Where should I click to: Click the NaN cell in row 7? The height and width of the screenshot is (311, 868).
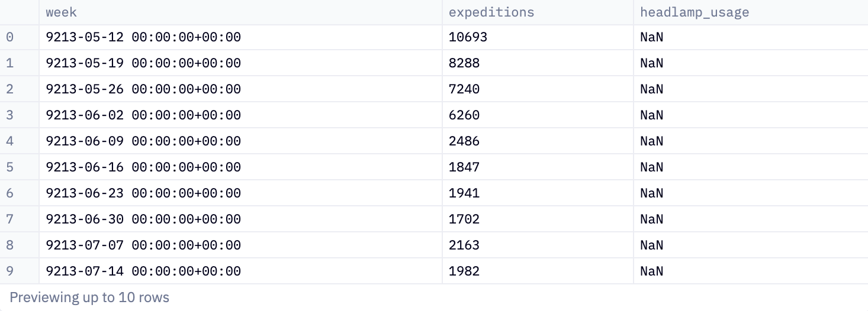tap(651, 219)
